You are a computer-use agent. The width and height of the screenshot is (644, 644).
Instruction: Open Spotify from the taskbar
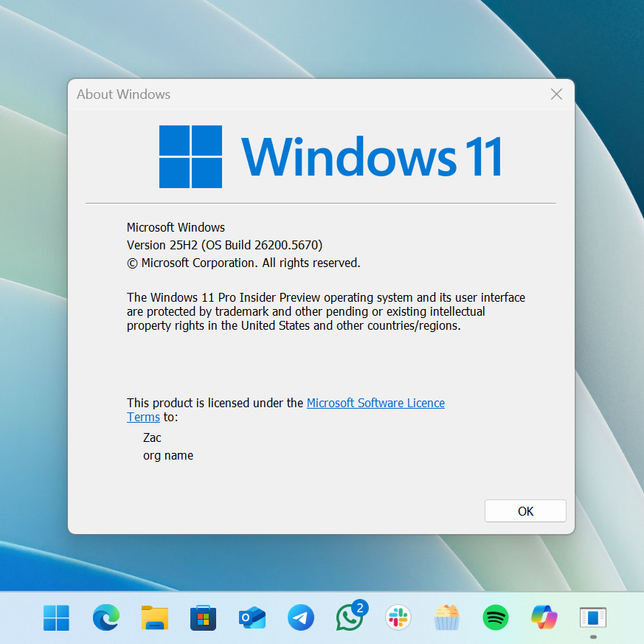pyautogui.click(x=495, y=617)
